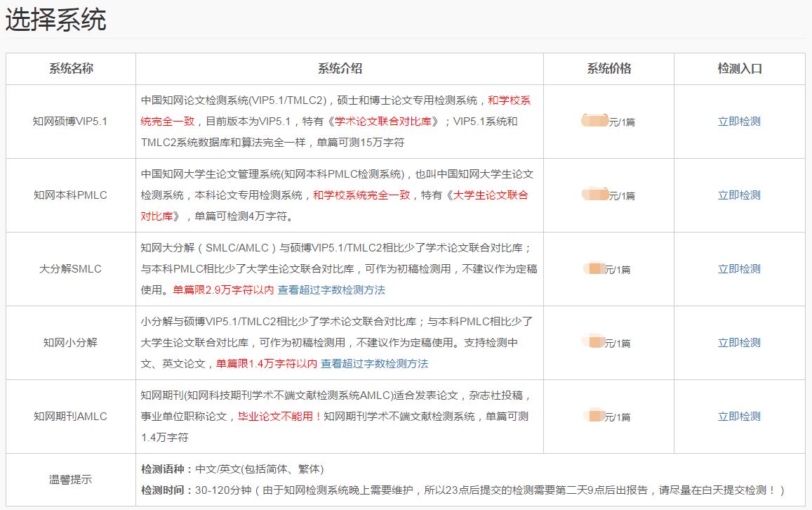Click 立即检测 for 知网本科PMLC

click(739, 195)
